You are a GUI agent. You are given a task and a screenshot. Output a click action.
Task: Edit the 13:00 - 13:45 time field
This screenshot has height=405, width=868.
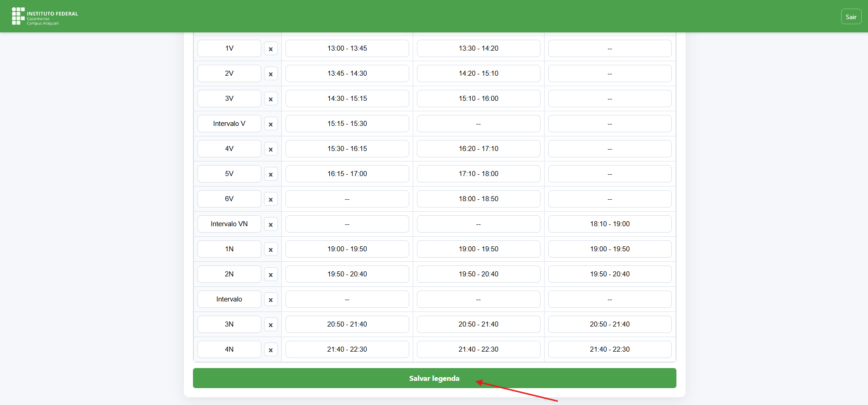tap(347, 48)
